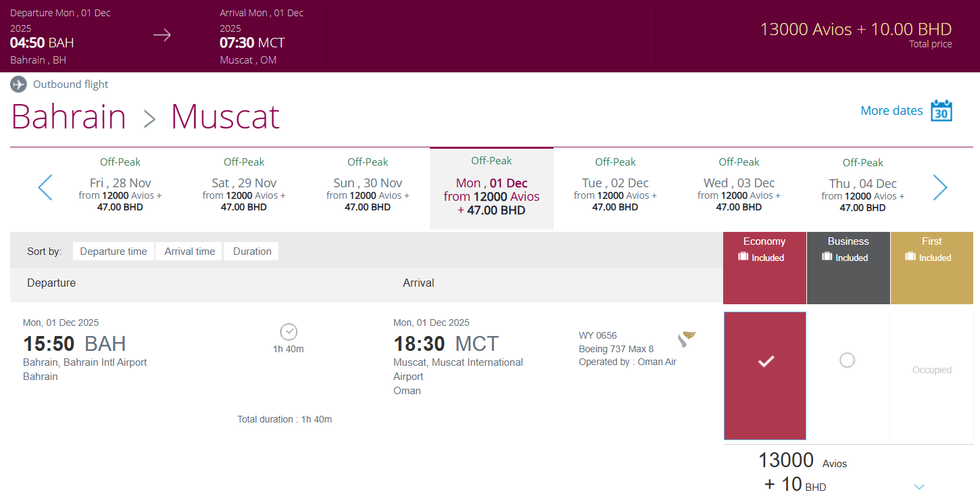The width and height of the screenshot is (980, 503).
Task: Select the Business class fare radio button
Action: click(847, 360)
